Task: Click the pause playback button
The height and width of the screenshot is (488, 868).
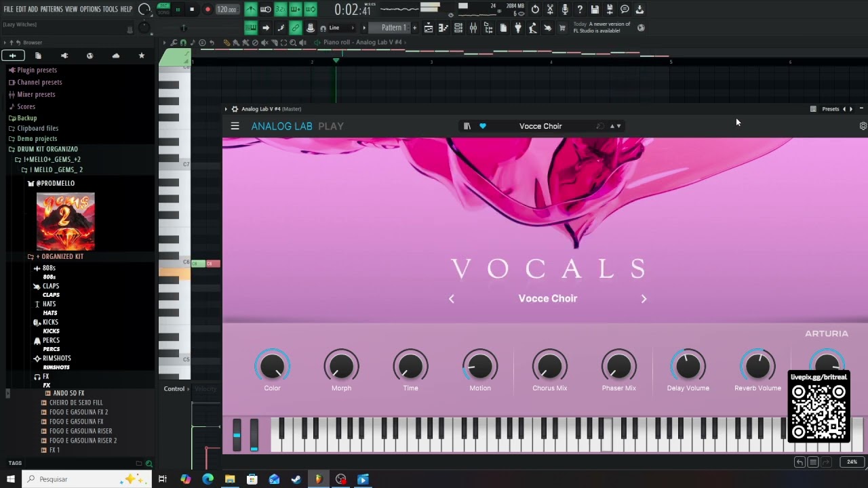Action: pyautogui.click(x=178, y=9)
